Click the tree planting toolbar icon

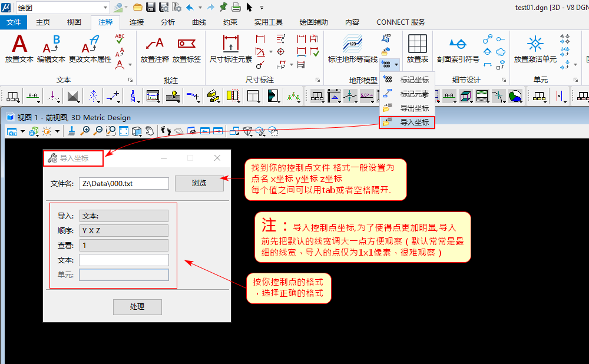point(293,97)
